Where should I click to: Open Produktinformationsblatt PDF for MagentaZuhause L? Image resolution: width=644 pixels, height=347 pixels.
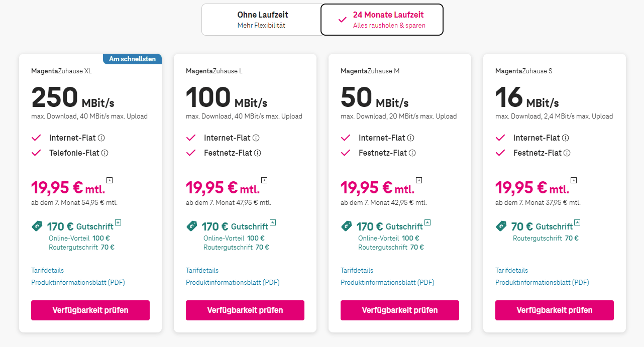(x=233, y=282)
